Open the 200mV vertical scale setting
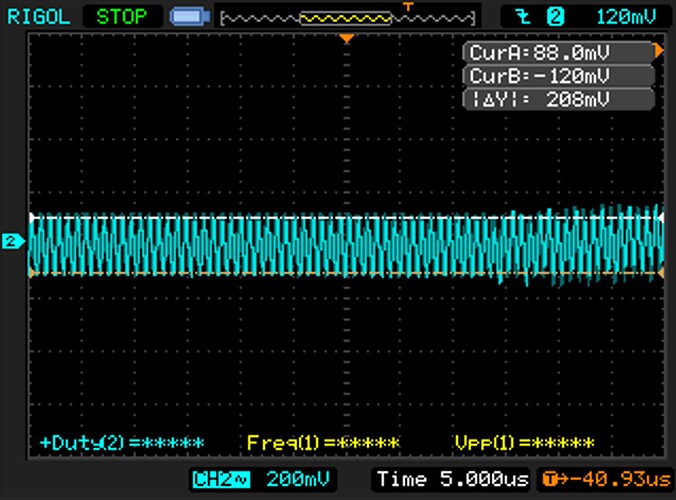676x500 pixels. (x=301, y=479)
